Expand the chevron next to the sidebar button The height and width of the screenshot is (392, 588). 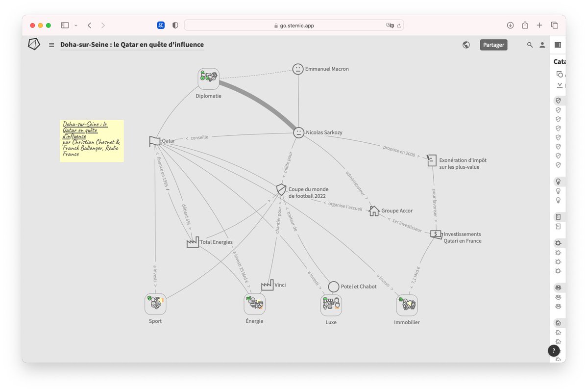pos(75,25)
